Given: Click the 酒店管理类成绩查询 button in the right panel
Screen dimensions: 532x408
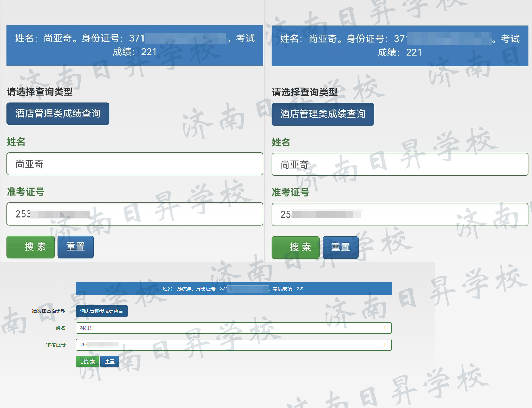Looking at the screenshot, I should point(323,114).
